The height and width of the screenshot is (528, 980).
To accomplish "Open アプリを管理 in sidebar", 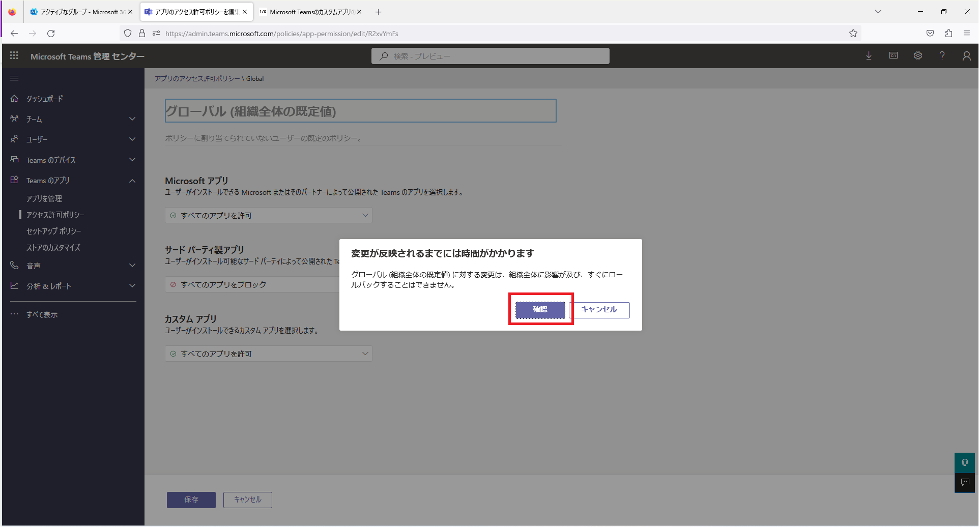I will 44,198.
